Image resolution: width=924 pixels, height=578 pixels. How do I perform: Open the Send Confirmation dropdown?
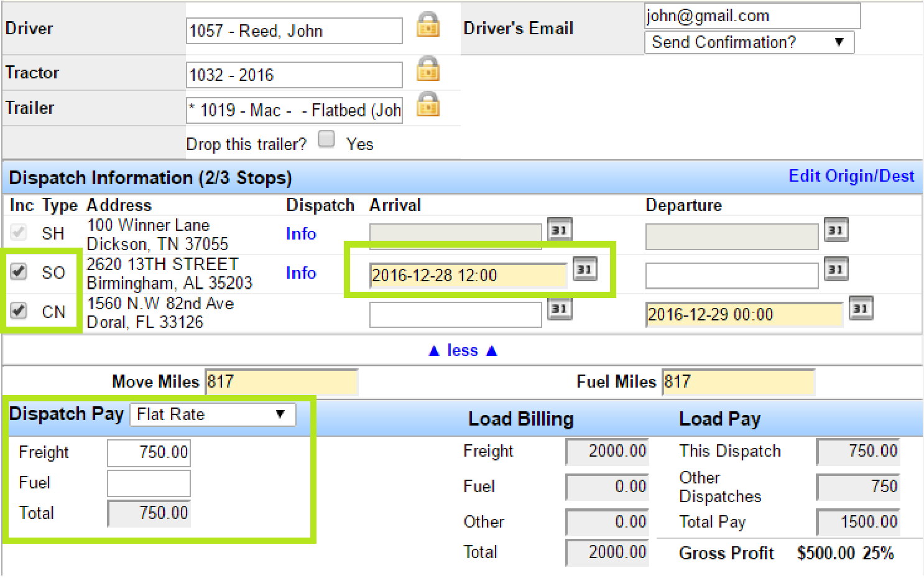[749, 42]
